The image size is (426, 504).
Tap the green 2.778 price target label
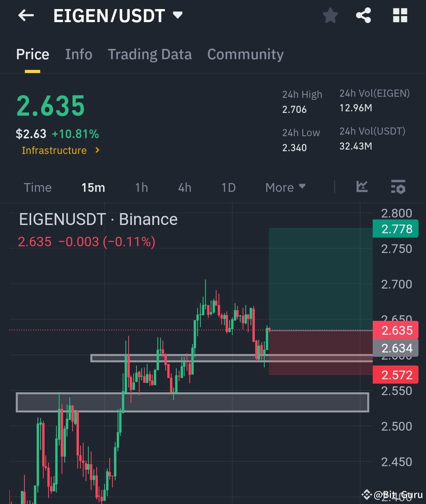395,229
